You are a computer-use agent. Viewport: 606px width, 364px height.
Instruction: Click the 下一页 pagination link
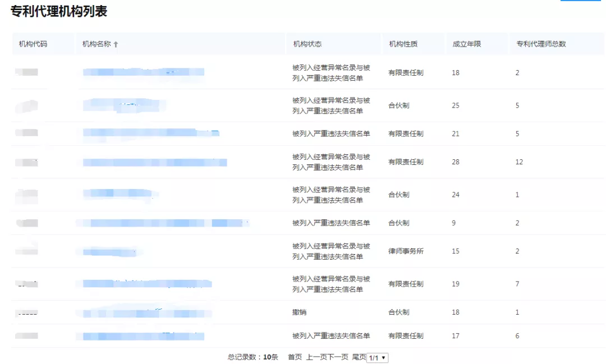point(339,357)
